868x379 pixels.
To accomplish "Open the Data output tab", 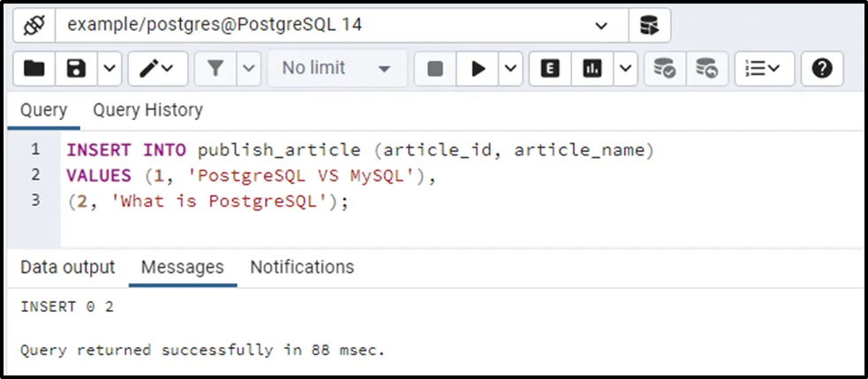I will [68, 267].
